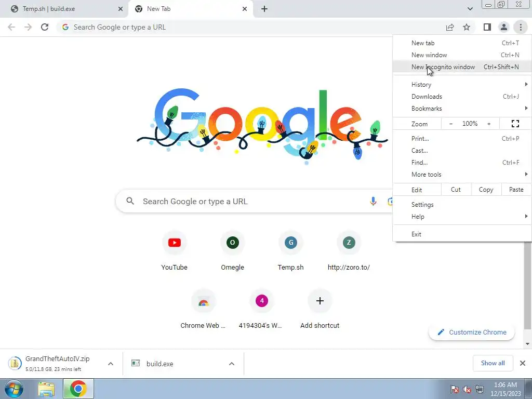Click the page vertical scrollbar
This screenshot has height=399, width=532.
click(x=527, y=285)
